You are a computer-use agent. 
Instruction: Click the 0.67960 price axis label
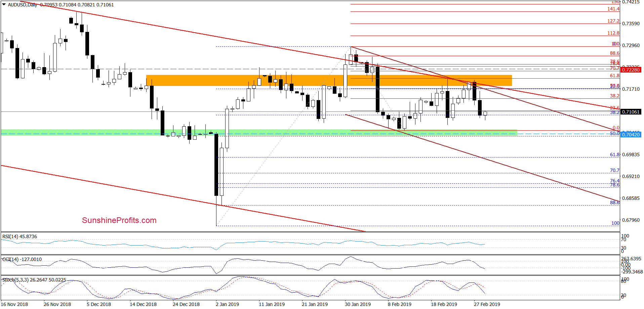(631, 220)
